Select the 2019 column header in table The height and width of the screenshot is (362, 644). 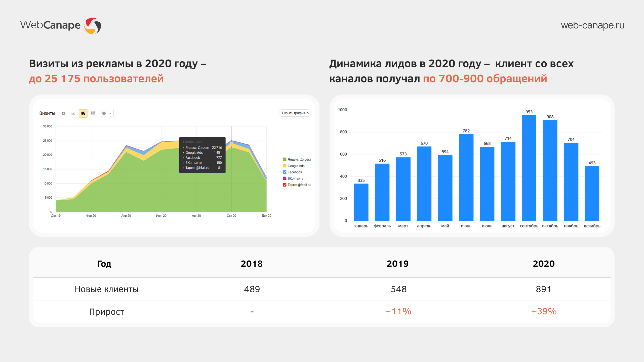point(397,263)
